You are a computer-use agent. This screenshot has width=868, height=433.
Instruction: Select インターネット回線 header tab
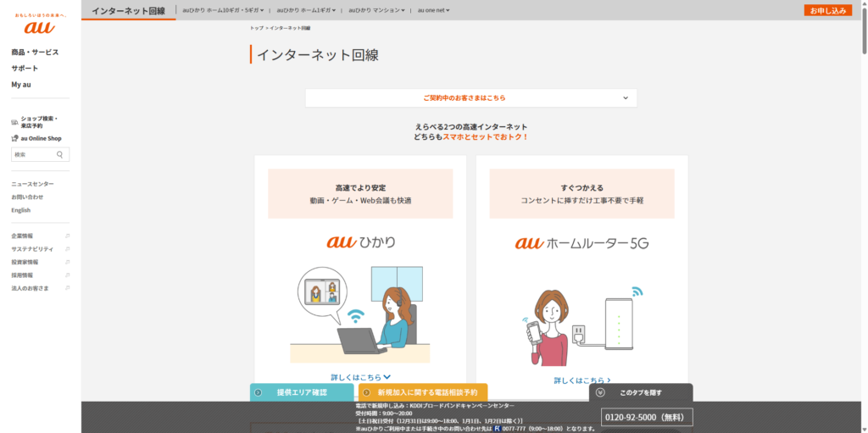point(129,10)
